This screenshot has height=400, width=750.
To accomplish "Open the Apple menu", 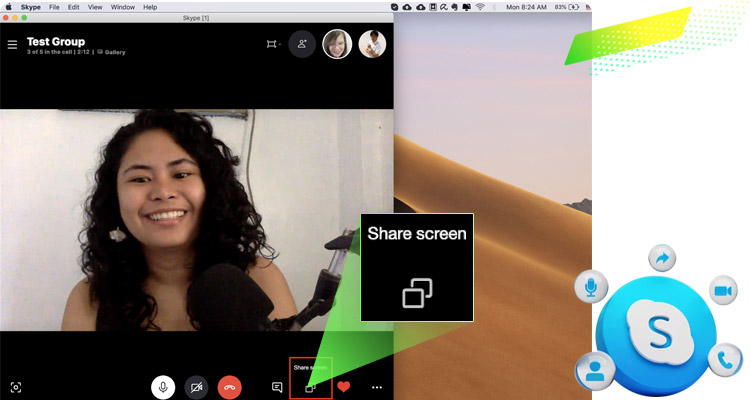I will (x=8, y=7).
